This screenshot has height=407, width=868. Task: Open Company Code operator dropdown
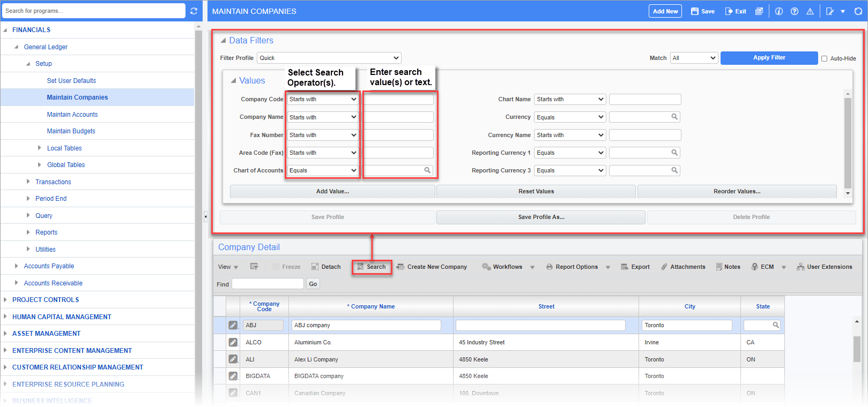(323, 99)
